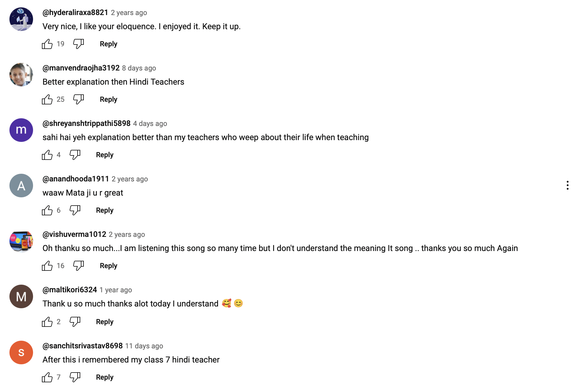
Task: Dislike the comment by @manvendraojha3192
Action: [x=78, y=99]
